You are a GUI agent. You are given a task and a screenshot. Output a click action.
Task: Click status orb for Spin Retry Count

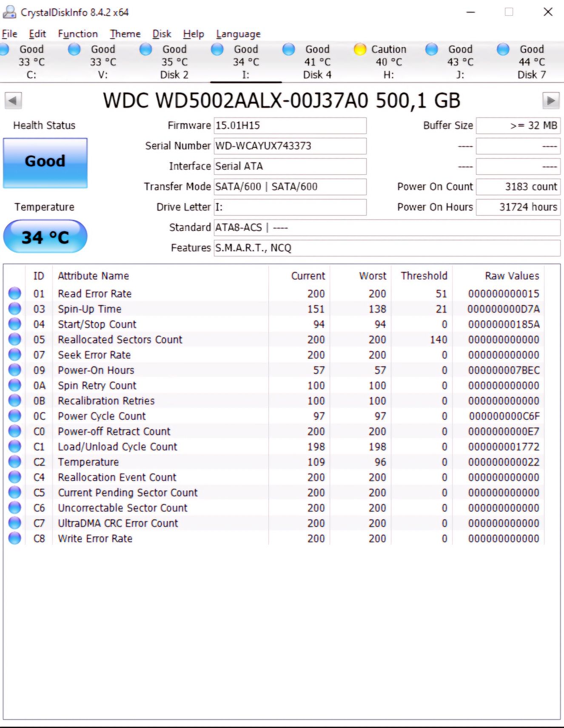[x=14, y=385]
